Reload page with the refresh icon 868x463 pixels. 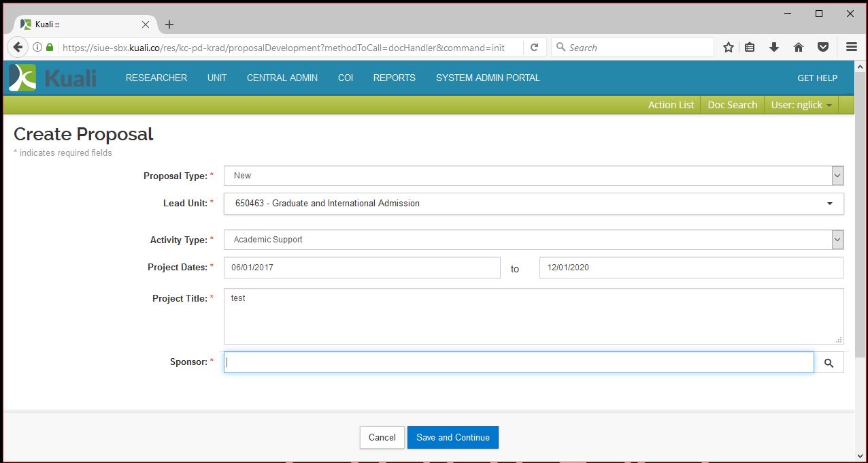tap(535, 47)
